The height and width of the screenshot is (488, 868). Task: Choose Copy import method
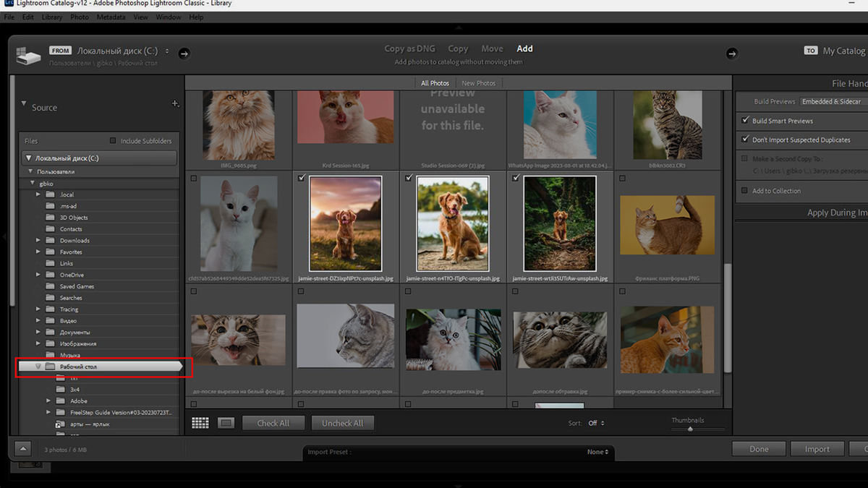tap(458, 49)
